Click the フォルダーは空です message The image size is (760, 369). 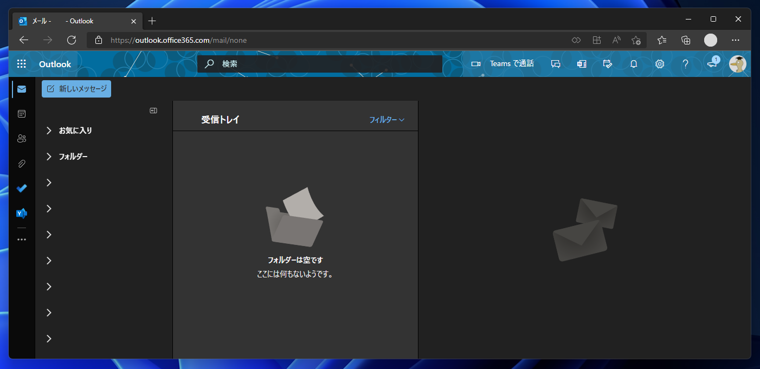point(295,260)
